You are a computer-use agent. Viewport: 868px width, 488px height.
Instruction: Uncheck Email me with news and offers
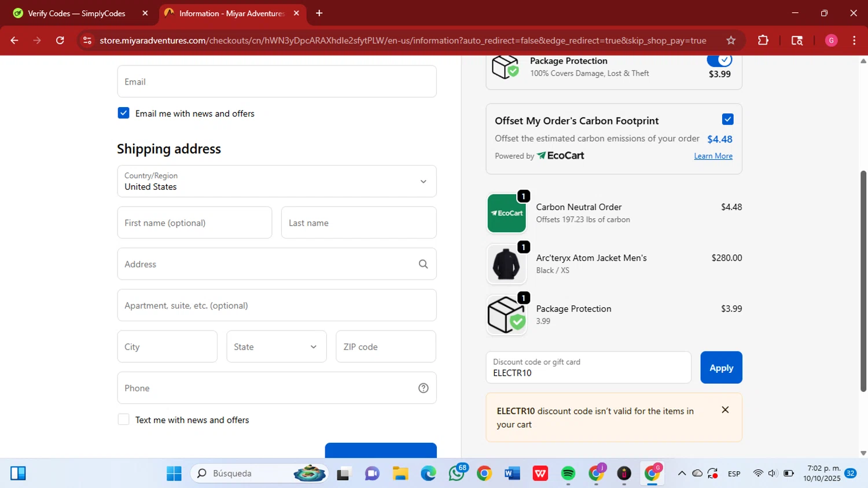pyautogui.click(x=123, y=113)
